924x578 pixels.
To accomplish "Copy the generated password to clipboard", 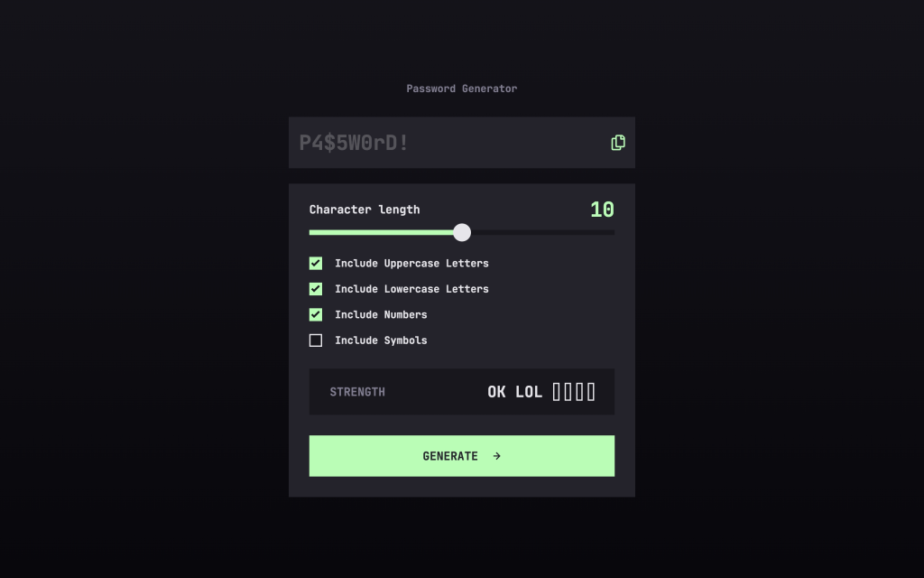I will pyautogui.click(x=617, y=143).
